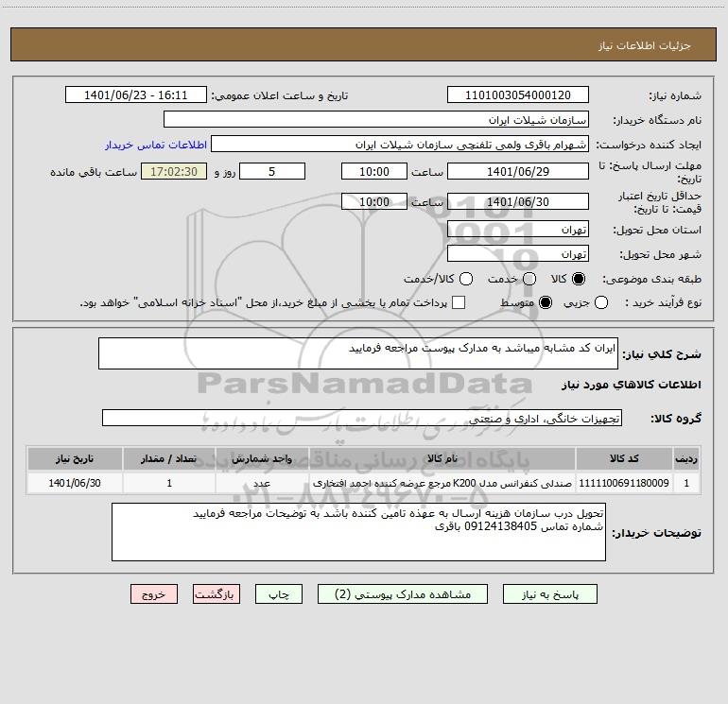
Task: Click the توضیحات خریدار text area
Action: tap(358, 532)
